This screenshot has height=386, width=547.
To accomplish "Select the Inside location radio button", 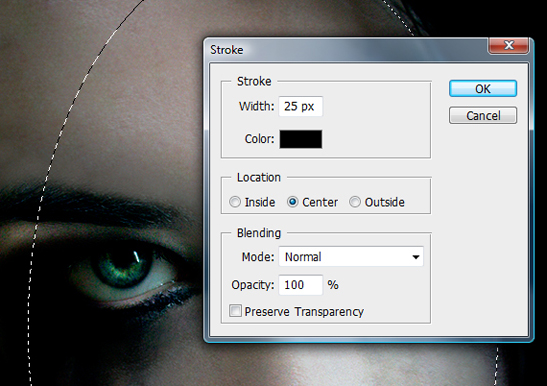I will [x=235, y=202].
